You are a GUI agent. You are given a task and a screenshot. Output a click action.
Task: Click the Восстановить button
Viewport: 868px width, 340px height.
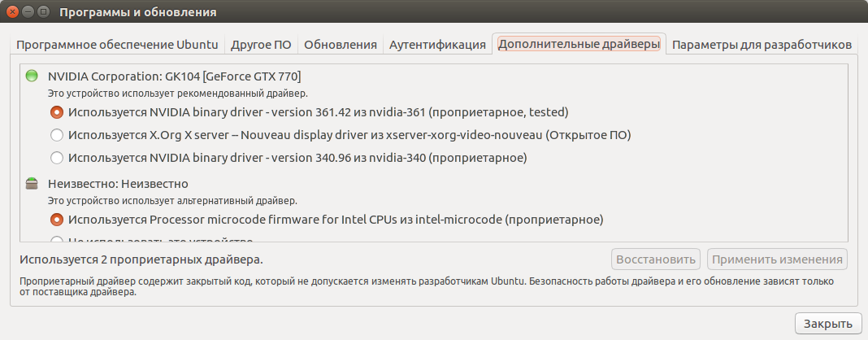click(x=656, y=259)
